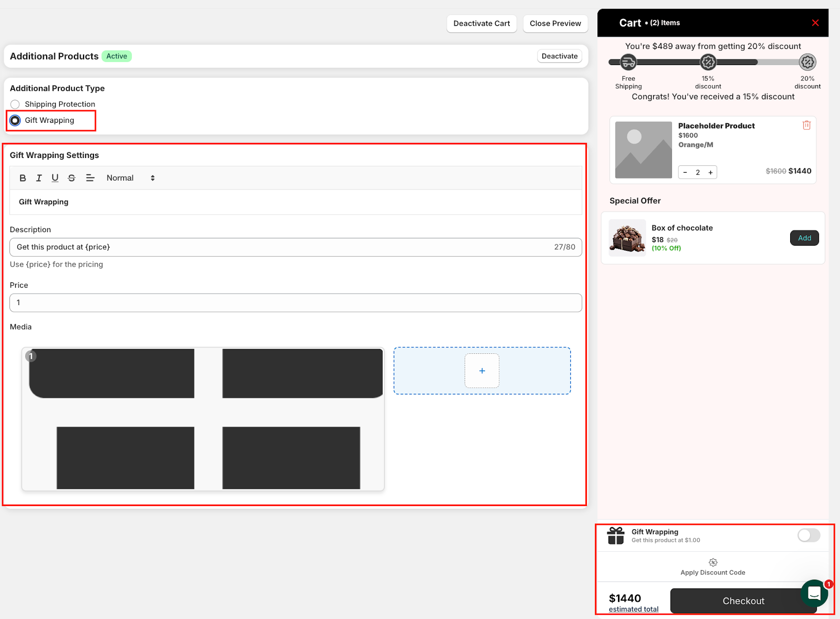Decrease Placeholder Product quantity with minus
The width and height of the screenshot is (840, 619).
685,172
